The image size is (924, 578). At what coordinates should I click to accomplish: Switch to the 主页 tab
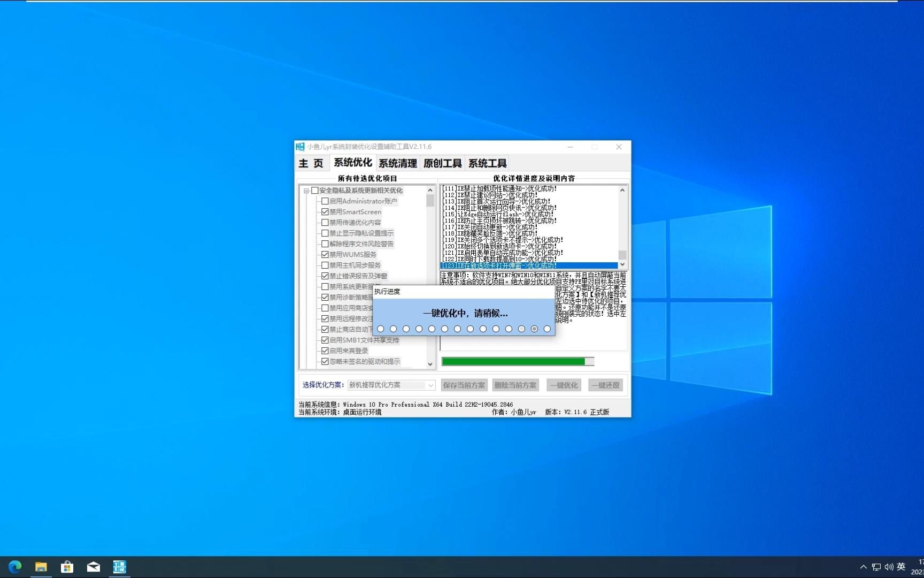coord(311,163)
